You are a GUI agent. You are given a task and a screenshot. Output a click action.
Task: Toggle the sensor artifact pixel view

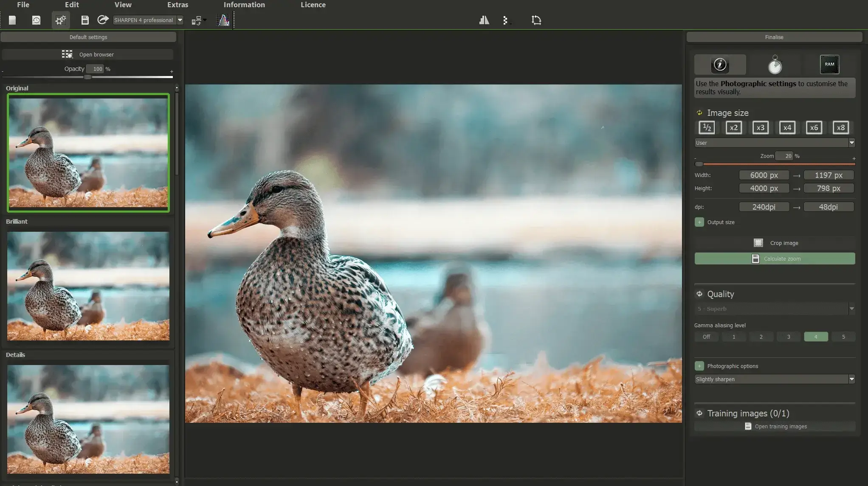(x=506, y=20)
